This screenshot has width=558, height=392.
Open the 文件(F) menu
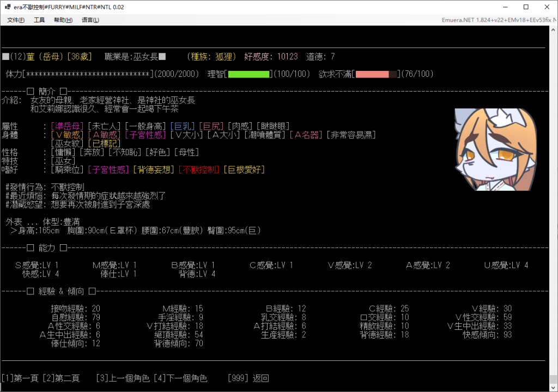pyautogui.click(x=16, y=20)
